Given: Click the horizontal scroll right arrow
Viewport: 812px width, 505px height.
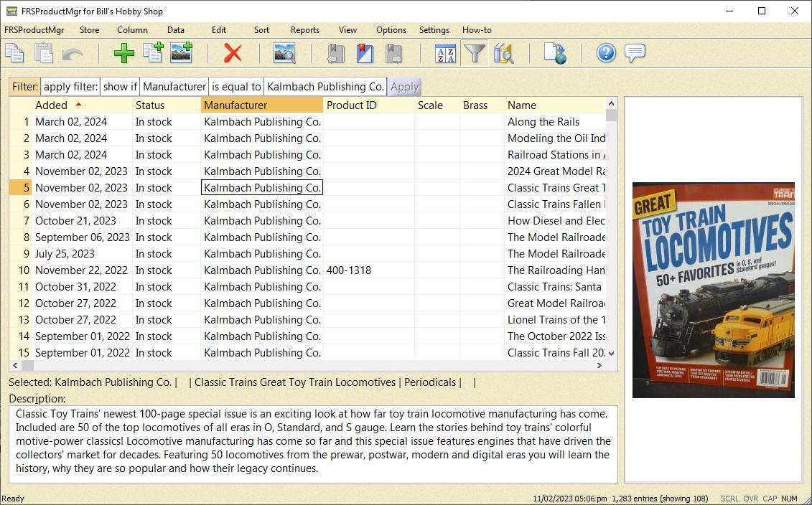Looking at the screenshot, I should click(599, 365).
